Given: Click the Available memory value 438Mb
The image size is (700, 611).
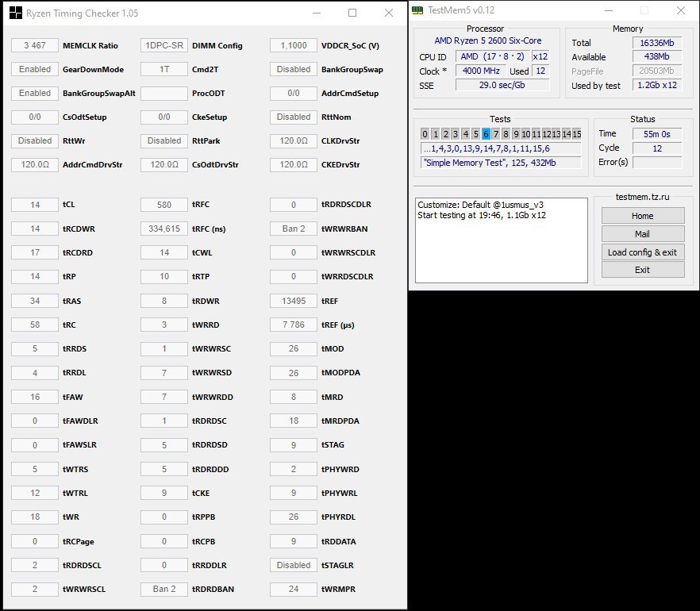Looking at the screenshot, I should [656, 56].
